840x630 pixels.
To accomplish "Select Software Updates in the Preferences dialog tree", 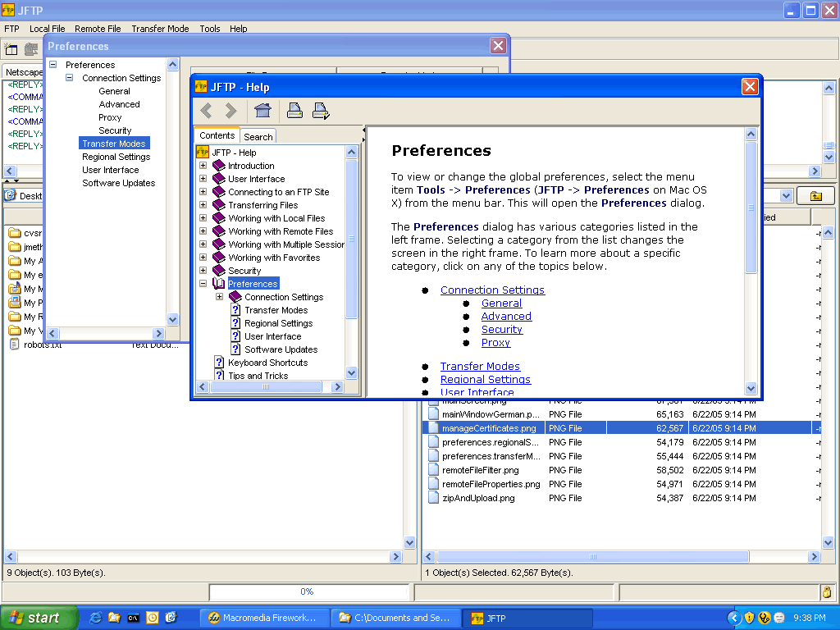I will (x=118, y=183).
